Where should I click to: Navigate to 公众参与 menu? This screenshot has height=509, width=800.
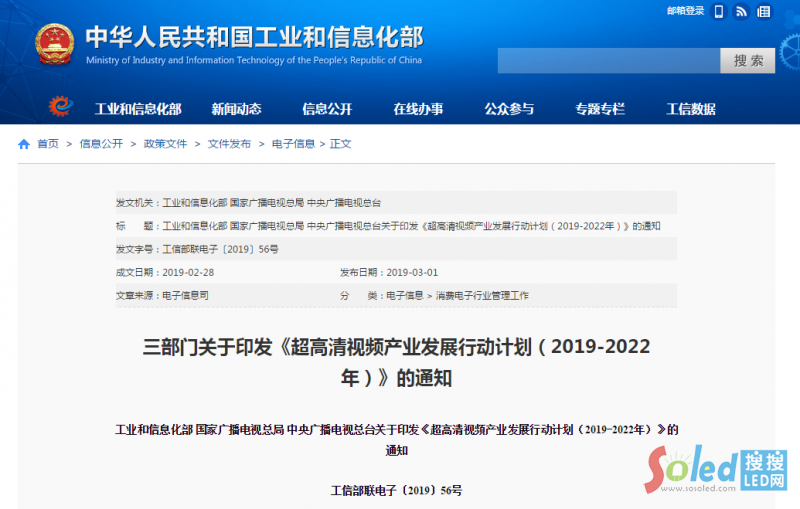(x=509, y=109)
